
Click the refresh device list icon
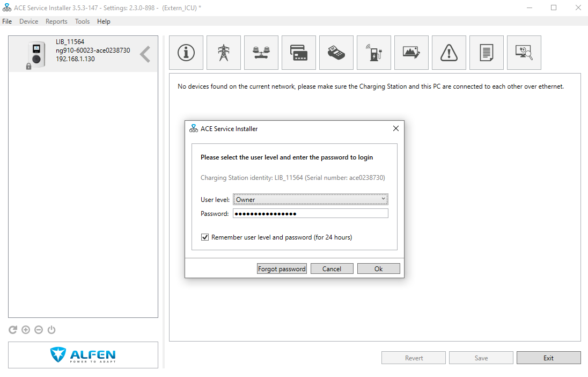click(x=13, y=330)
